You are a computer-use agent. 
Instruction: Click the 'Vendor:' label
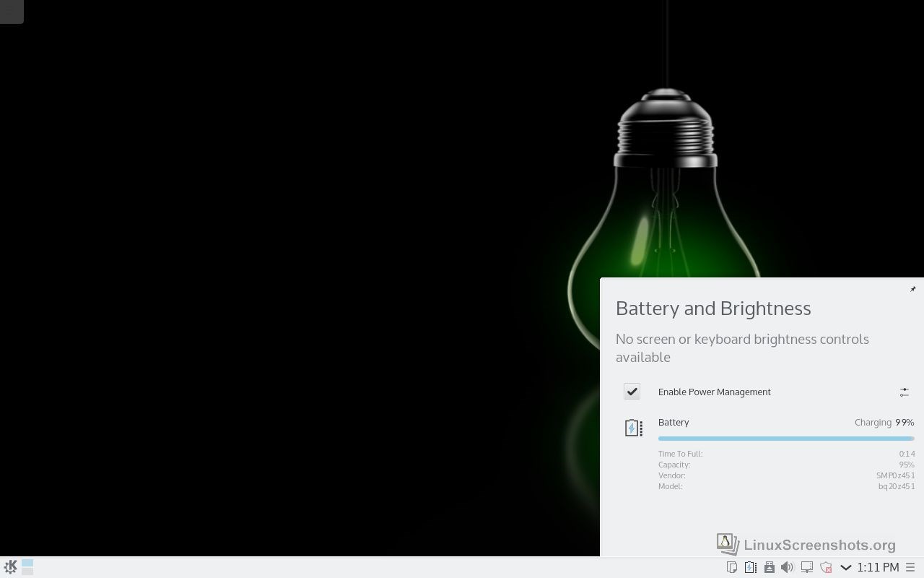[672, 475]
